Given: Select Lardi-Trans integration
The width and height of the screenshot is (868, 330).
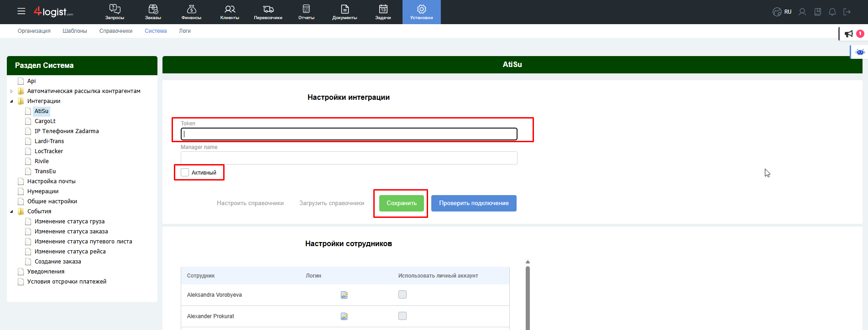Looking at the screenshot, I should coord(49,141).
